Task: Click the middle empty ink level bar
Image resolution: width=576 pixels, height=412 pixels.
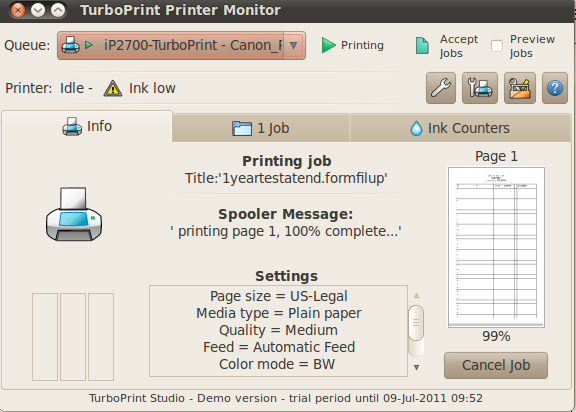Action: click(x=73, y=337)
